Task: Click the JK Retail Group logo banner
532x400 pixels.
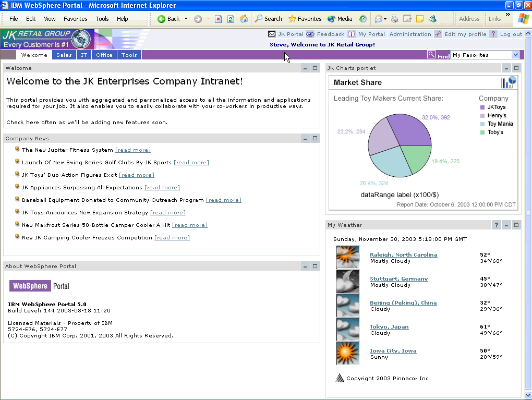Action: click(47, 39)
